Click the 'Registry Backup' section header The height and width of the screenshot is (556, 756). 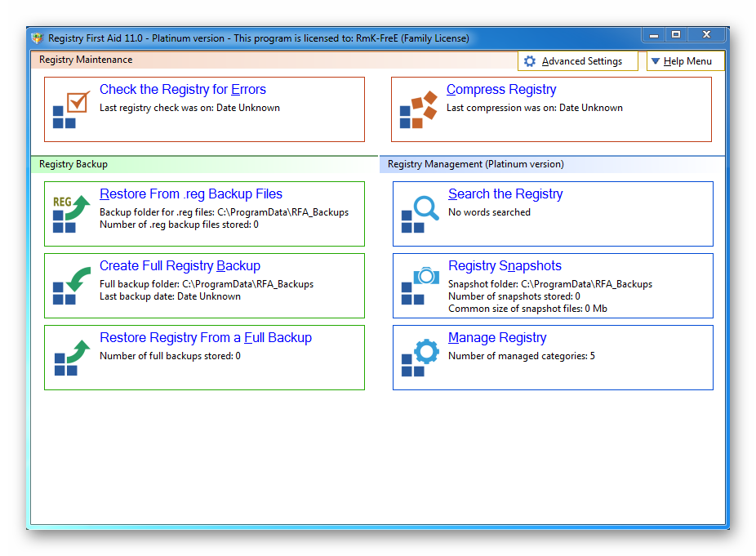coord(73,164)
